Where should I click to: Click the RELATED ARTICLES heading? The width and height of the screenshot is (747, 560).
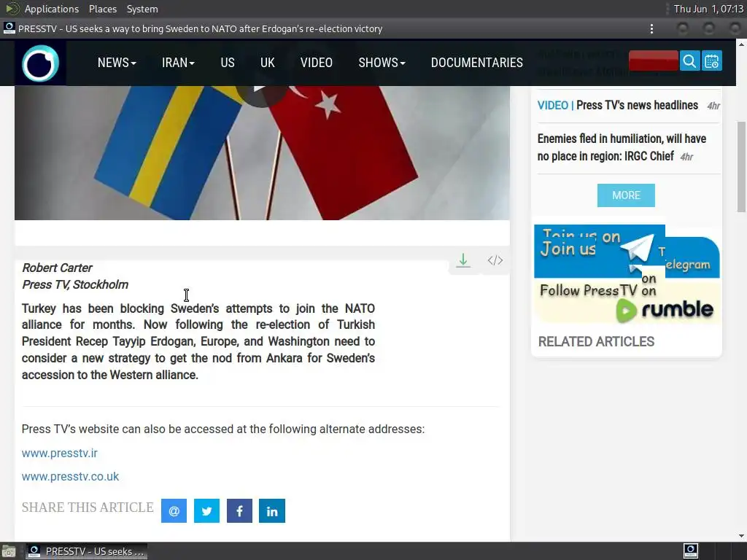(596, 341)
